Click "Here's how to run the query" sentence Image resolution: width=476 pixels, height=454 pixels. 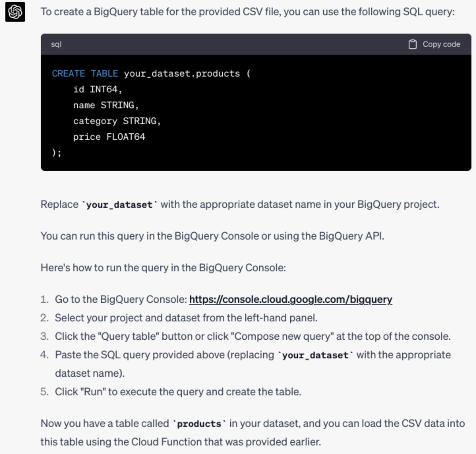(163, 268)
